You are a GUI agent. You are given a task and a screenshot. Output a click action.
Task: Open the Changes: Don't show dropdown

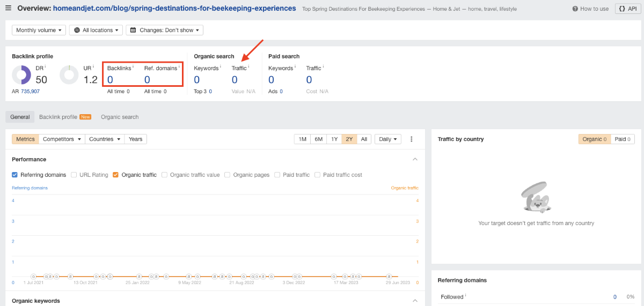pos(165,30)
